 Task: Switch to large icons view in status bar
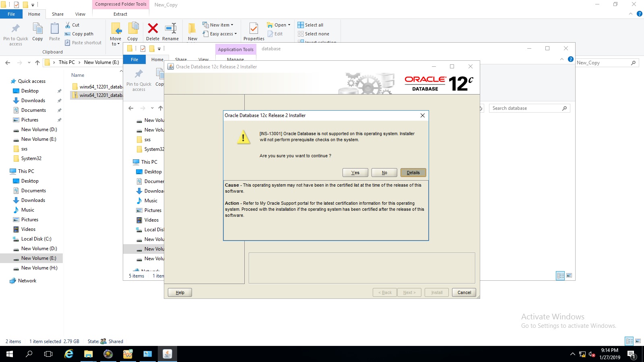(638, 341)
